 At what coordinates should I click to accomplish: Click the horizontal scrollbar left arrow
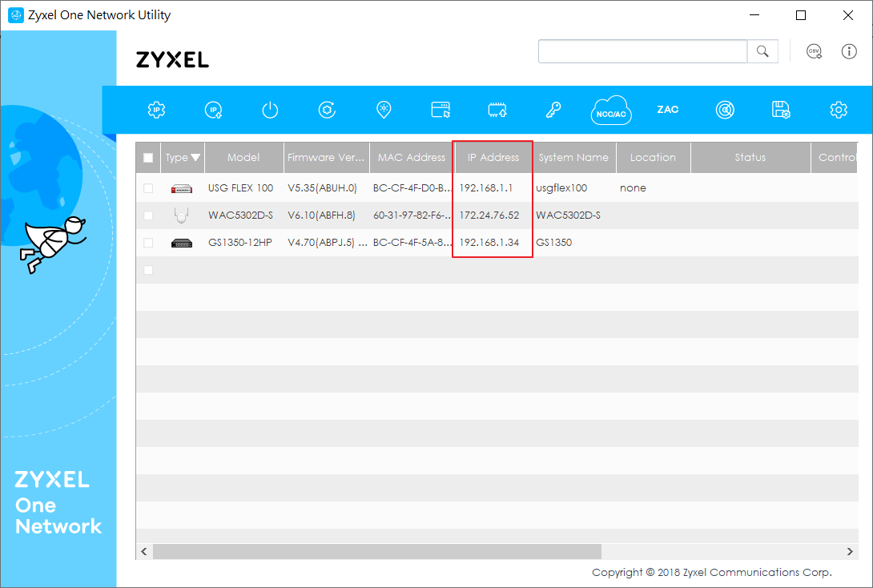pyautogui.click(x=144, y=551)
